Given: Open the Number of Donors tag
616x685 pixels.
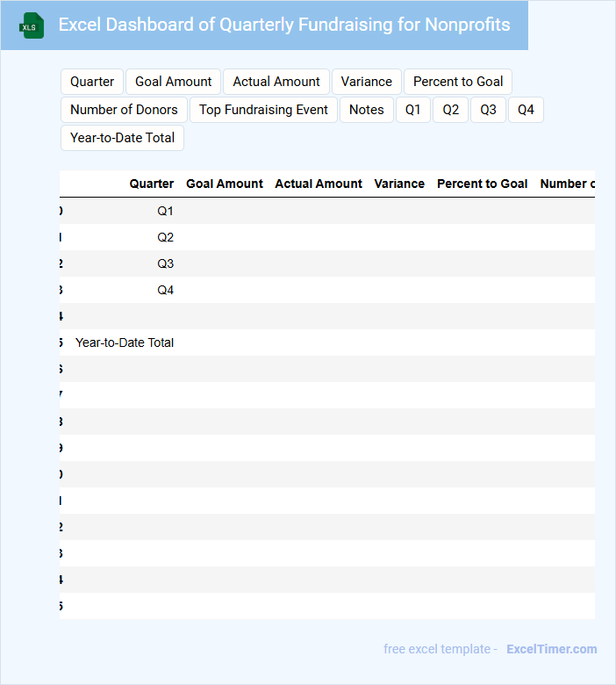Looking at the screenshot, I should (124, 110).
